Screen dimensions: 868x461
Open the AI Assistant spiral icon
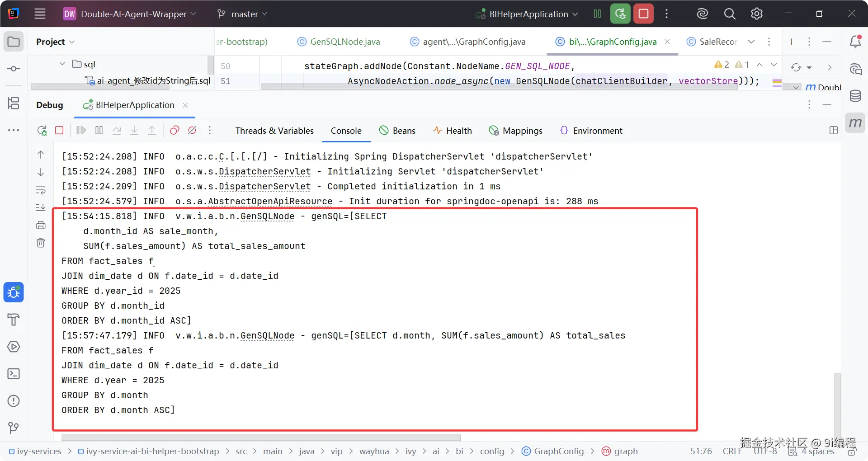tap(855, 69)
